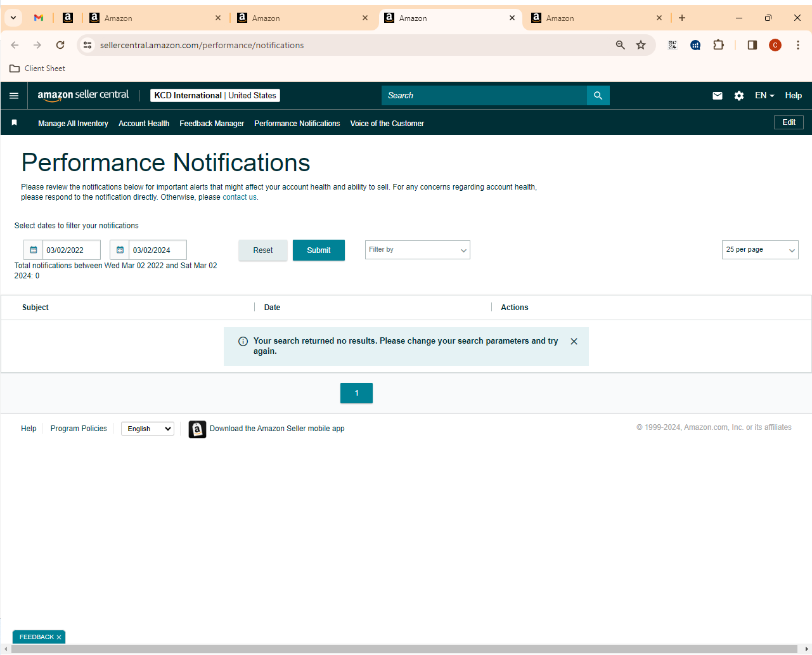Open the Chrome three-dot menu
The image size is (812, 655).
(798, 45)
